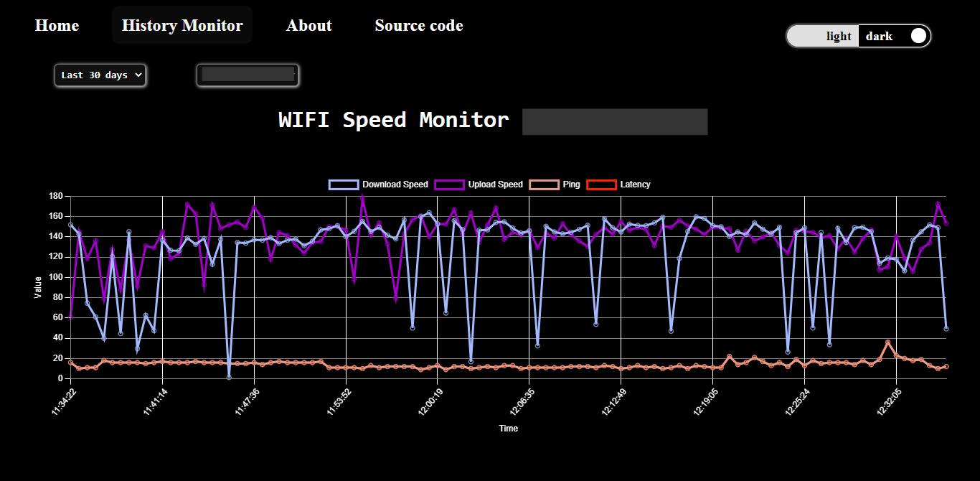
Task: Click the Ping legend color marker
Action: [x=543, y=184]
